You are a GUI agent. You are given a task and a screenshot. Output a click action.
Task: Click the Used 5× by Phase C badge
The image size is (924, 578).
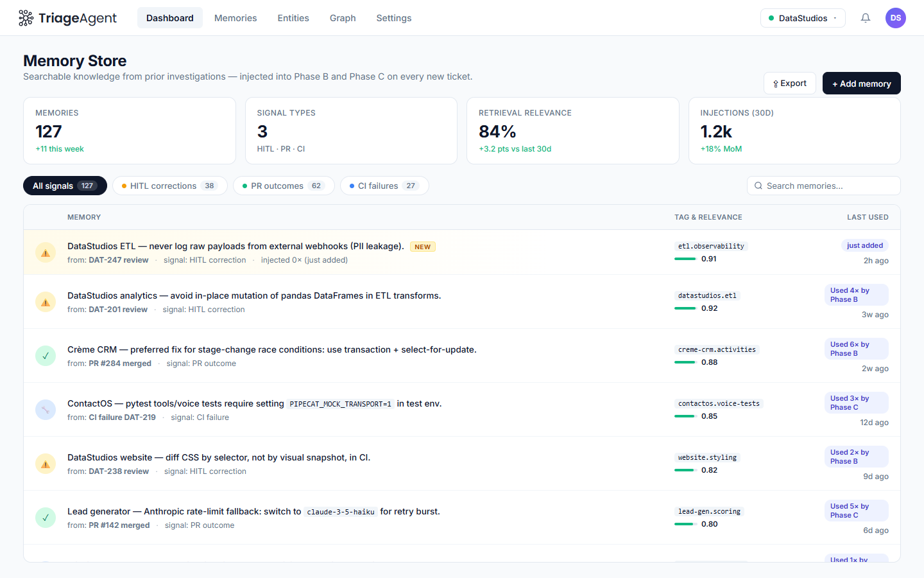pyautogui.click(x=857, y=511)
